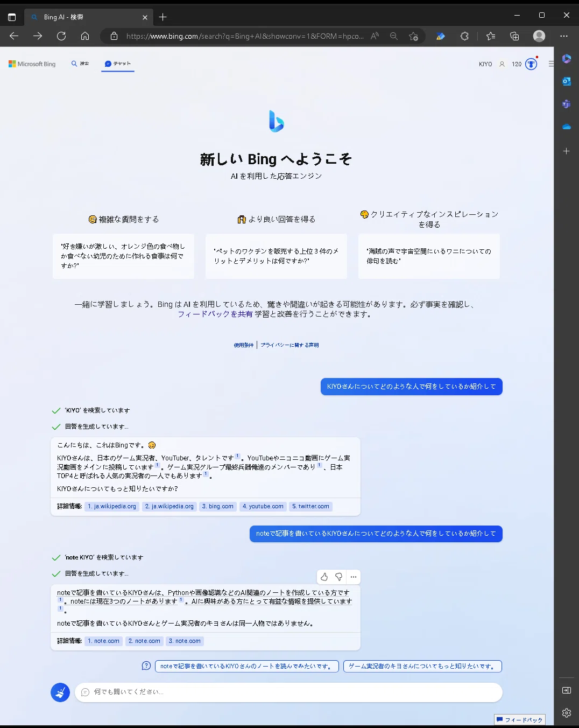
Task: Click the site lock icon in address bar
Action: (x=114, y=36)
